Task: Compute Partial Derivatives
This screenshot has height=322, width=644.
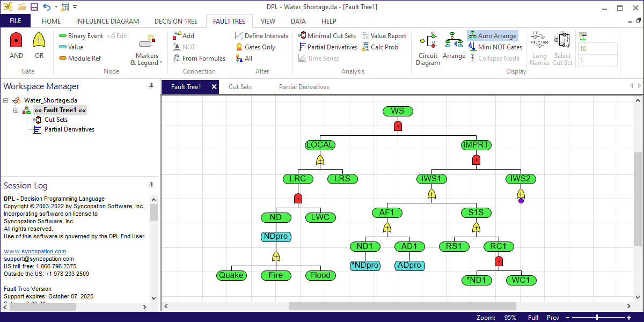Action: 328,47
